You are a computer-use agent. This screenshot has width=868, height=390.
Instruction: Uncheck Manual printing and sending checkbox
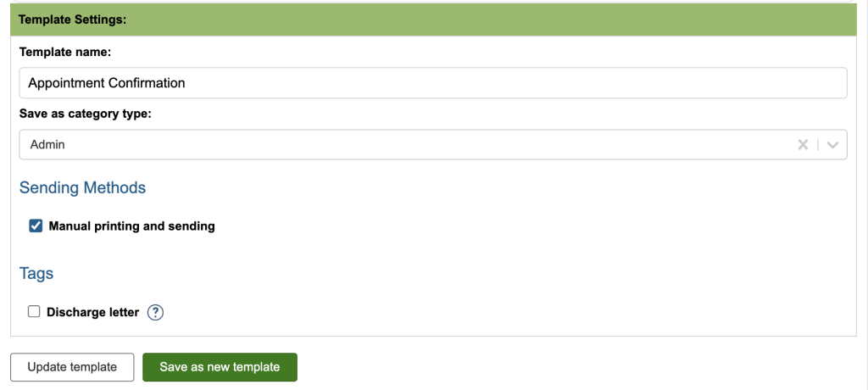tap(36, 226)
